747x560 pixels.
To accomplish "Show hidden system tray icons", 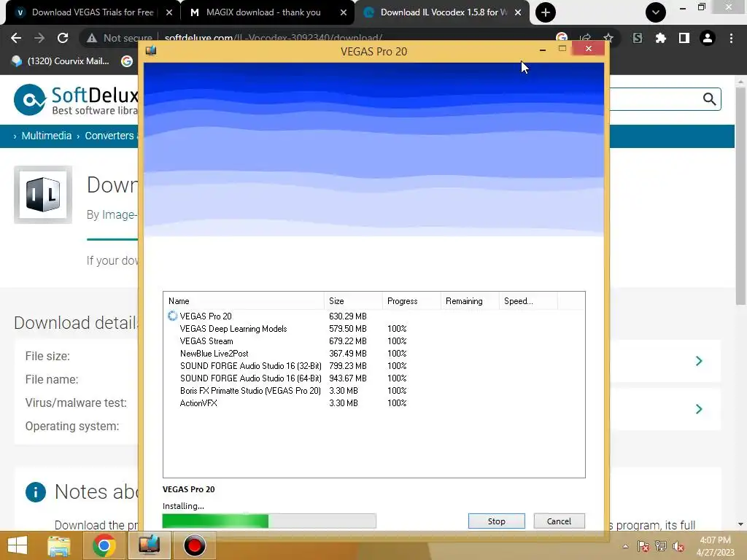I will (625, 546).
